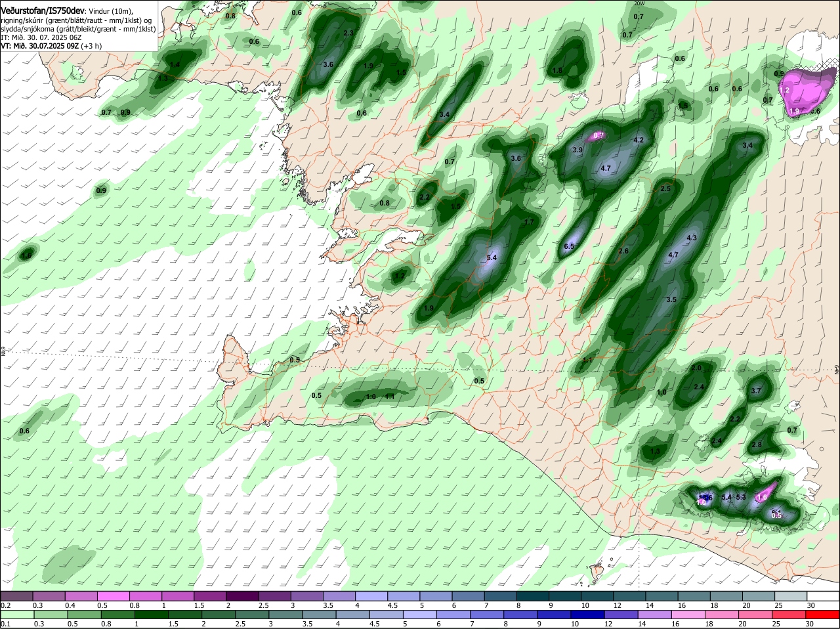Viewport: 840px width, 629px height.
Task: Select the 1.4 precipitation value
Action: pyautogui.click(x=175, y=64)
